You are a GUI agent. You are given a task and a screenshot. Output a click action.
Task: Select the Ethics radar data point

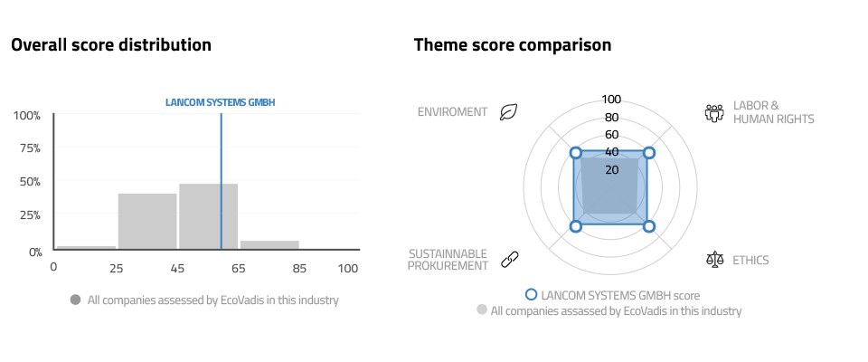(649, 226)
